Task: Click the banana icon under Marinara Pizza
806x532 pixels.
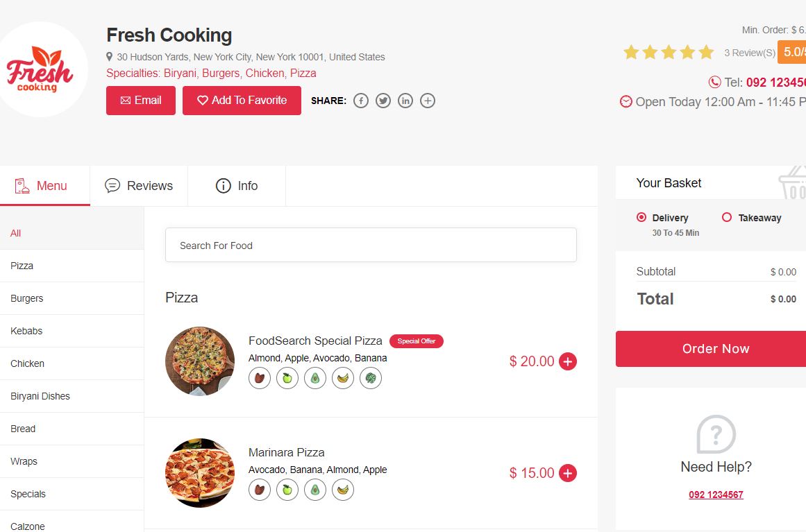Action: (343, 490)
